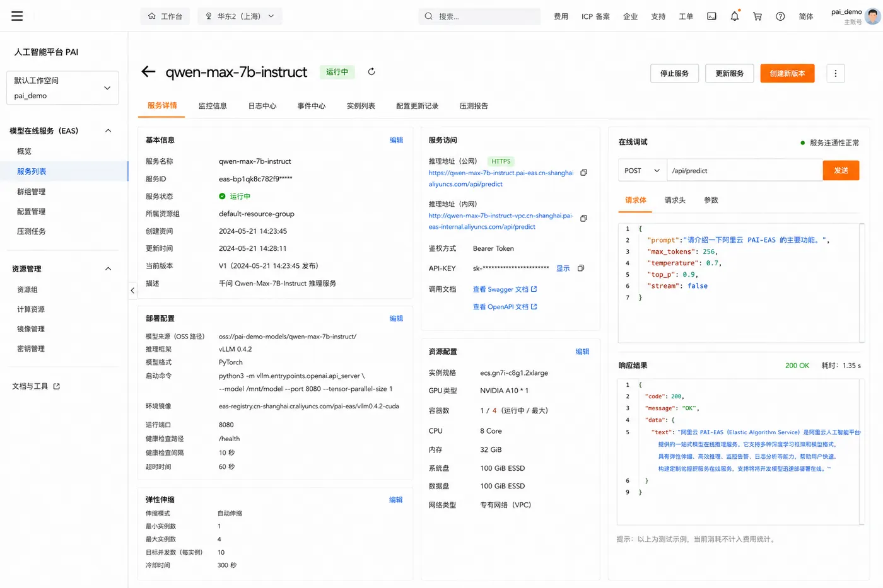This screenshot has width=883, height=588.
Task: Click the 创建新版本 button
Action: (x=787, y=73)
